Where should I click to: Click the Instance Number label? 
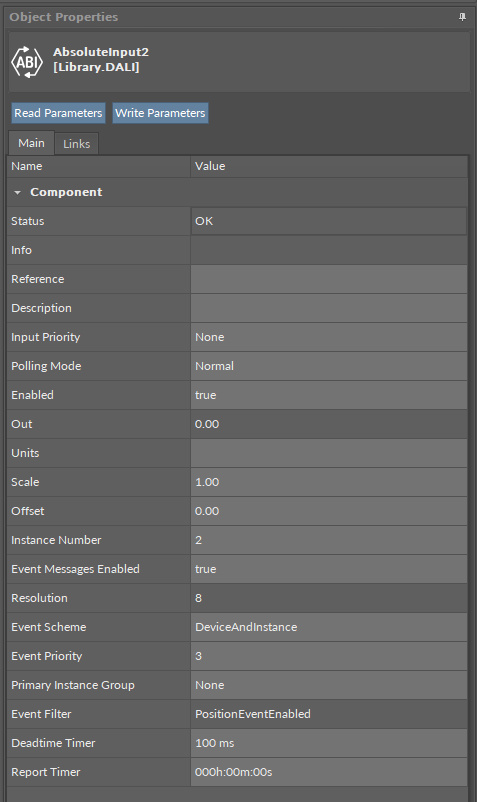[56, 540]
